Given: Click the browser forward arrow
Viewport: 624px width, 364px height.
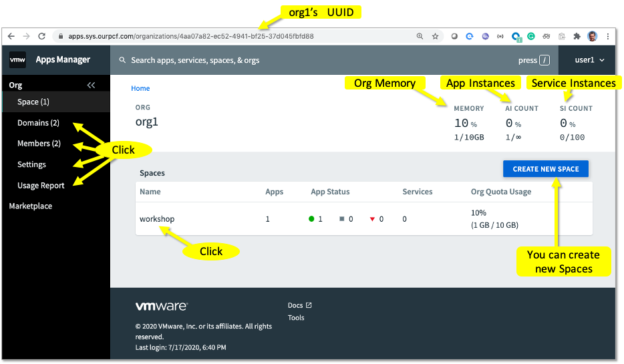Looking at the screenshot, I should tap(26, 36).
